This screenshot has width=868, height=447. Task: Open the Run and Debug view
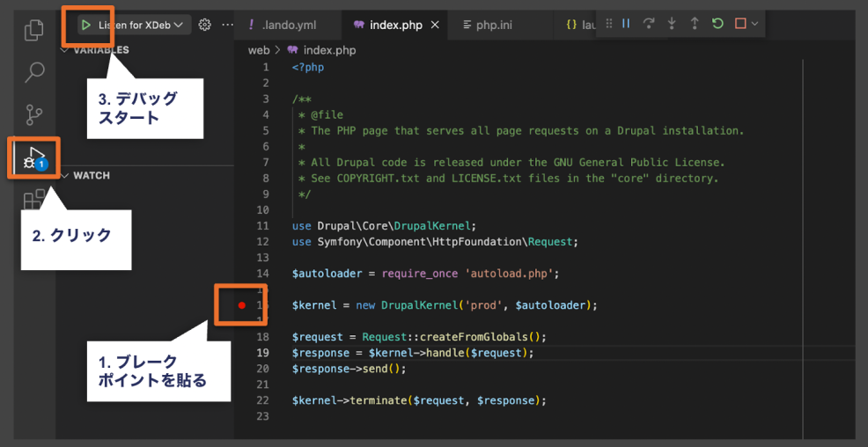click(x=34, y=158)
